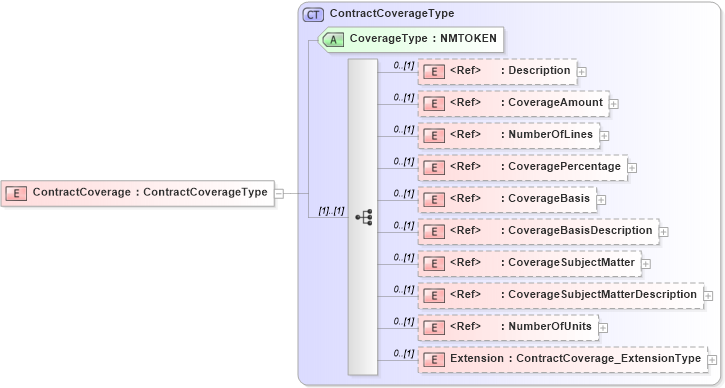Expand the NumberOfUnits element
Image resolution: width=725 pixels, height=388 pixels.
click(x=603, y=328)
